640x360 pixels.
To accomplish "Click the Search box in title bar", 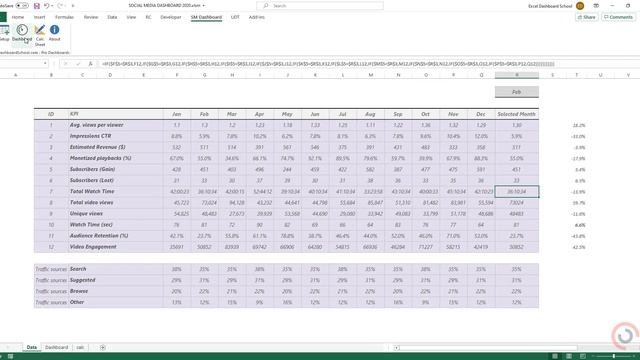I will pos(320,6).
